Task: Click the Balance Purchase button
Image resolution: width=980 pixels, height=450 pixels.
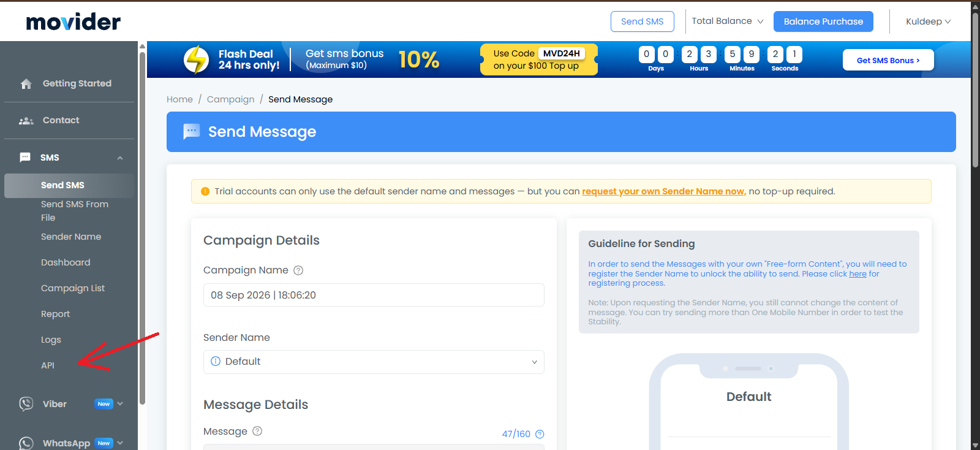Action: point(823,21)
